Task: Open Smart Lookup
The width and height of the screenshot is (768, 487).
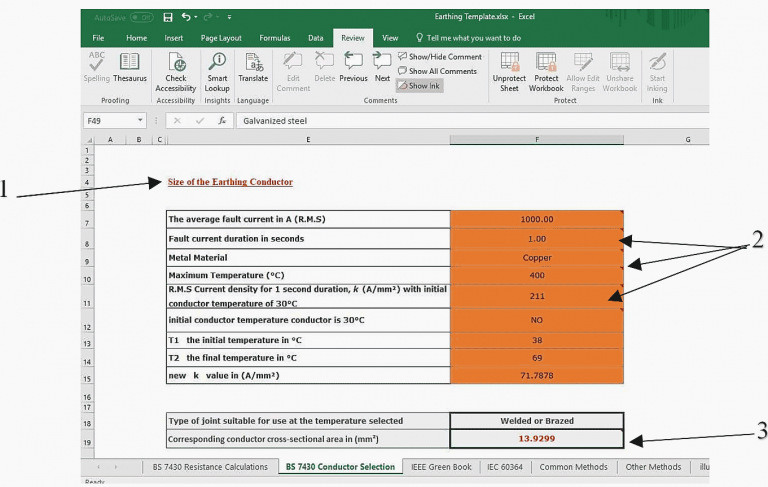Action: (x=217, y=72)
